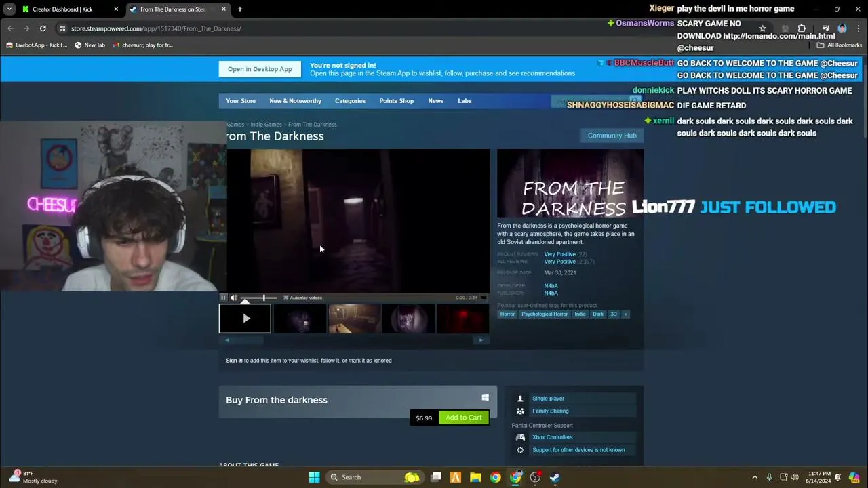View site information icon in address bar
This screenshot has width=868, height=488.
click(62, 28)
